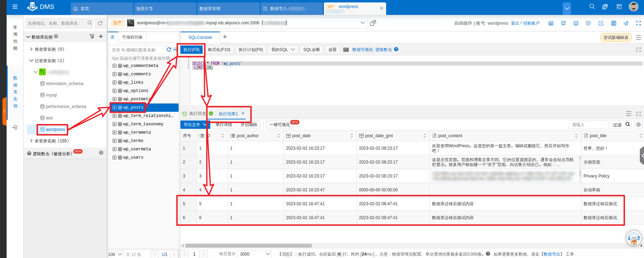
Task: Click the 格式化(F10) button
Action: pos(219,49)
